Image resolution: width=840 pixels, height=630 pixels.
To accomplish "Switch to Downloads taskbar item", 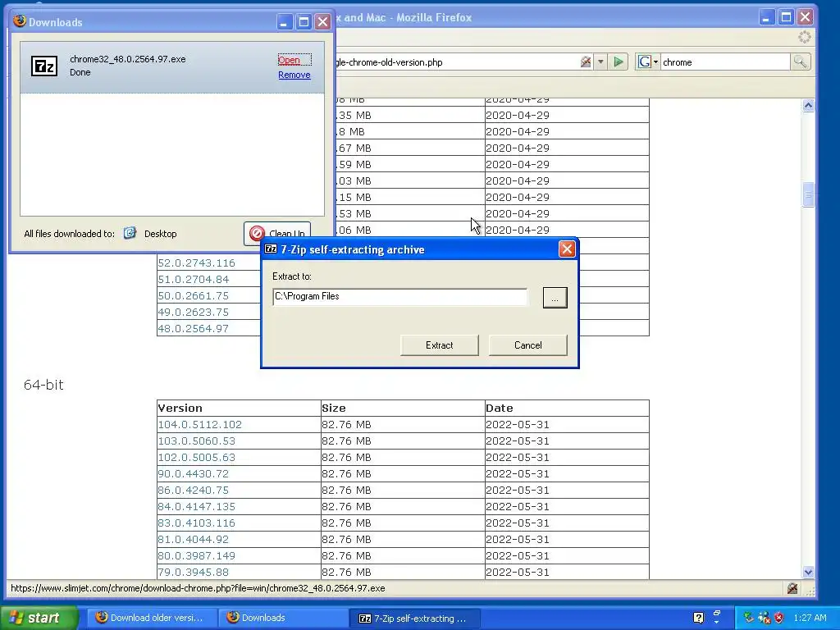I will 284,618.
